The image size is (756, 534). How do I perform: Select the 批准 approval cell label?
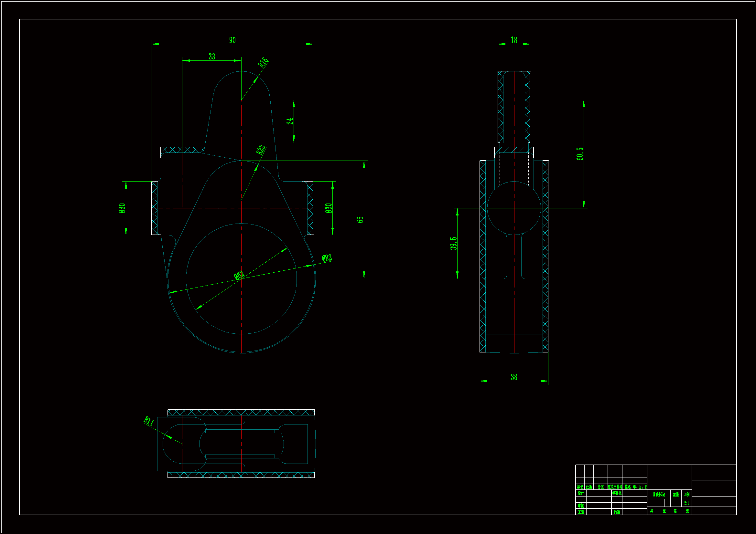click(x=617, y=512)
